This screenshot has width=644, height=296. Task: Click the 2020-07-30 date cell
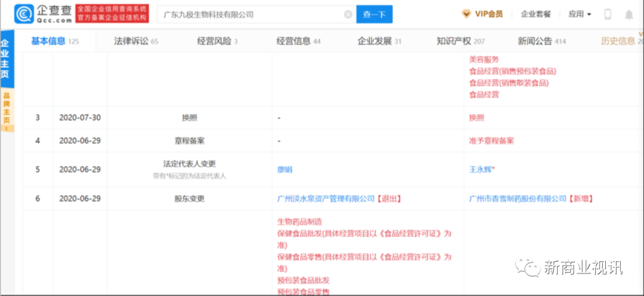[80, 118]
